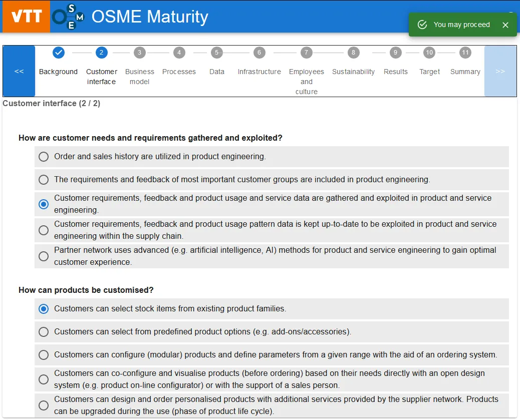520x420 pixels.
Task: Go to step 8 Sustainability
Action: point(353,53)
